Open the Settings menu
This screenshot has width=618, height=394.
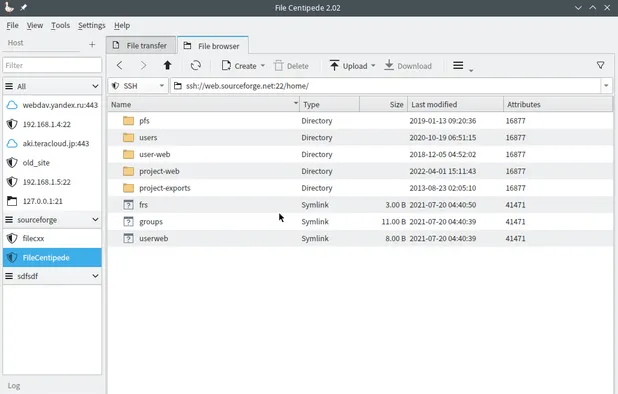coord(91,25)
